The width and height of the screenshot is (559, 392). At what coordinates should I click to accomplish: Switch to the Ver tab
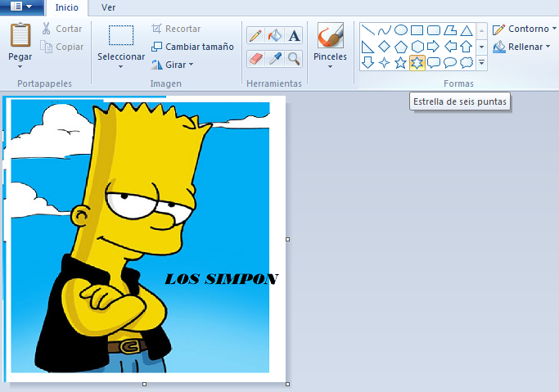(x=108, y=7)
